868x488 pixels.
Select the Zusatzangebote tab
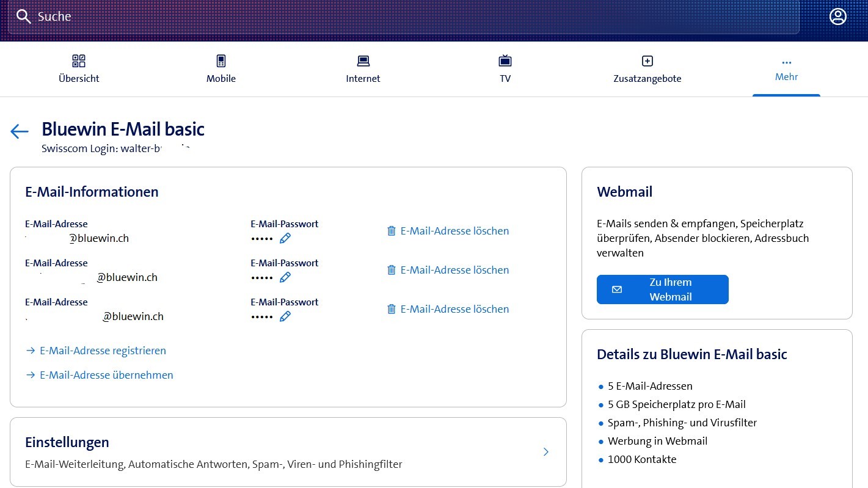[x=647, y=69]
